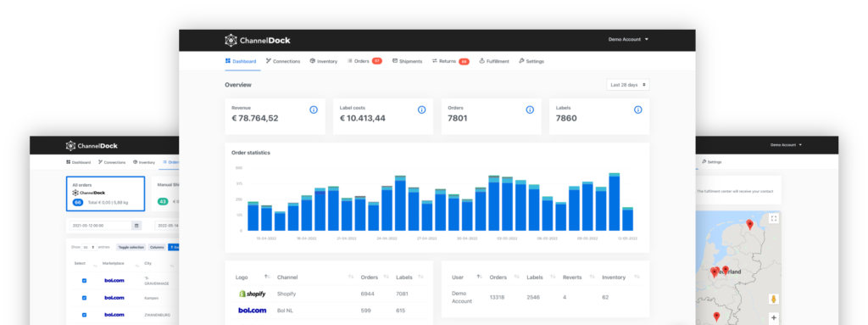Click the City column header
This screenshot has height=325, width=868.
click(x=147, y=263)
